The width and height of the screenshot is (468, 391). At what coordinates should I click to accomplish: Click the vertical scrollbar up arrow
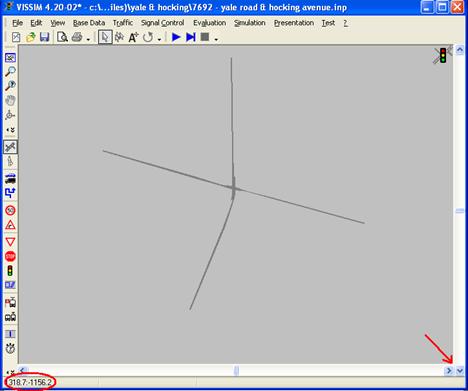(460, 50)
